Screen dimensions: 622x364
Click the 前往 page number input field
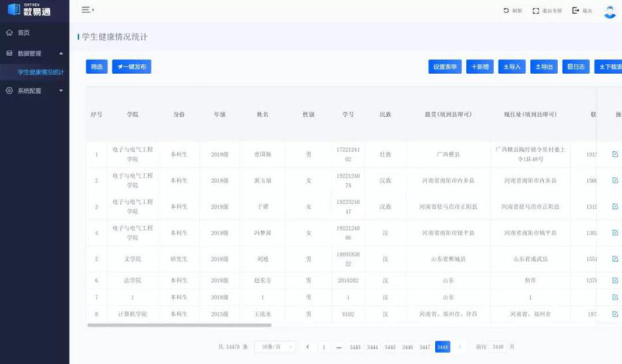500,346
